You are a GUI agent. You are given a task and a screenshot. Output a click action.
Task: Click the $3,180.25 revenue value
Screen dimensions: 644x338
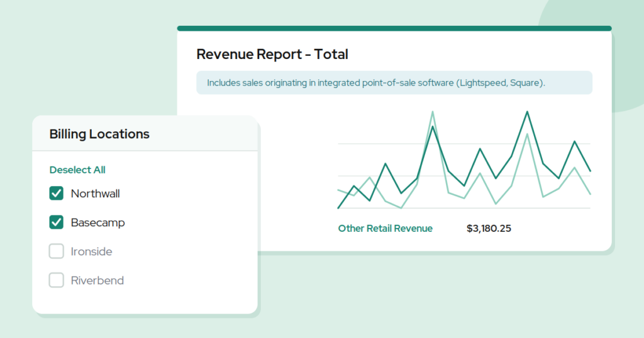point(489,229)
